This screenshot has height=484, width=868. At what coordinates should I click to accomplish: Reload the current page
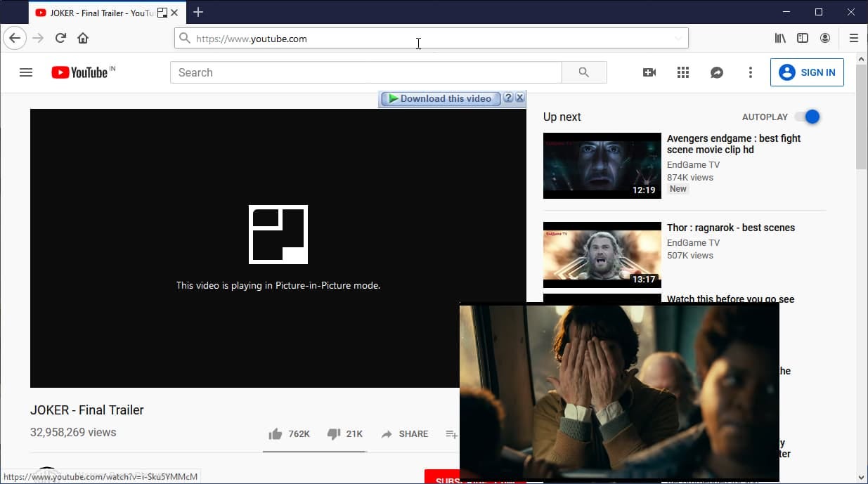[60, 39]
